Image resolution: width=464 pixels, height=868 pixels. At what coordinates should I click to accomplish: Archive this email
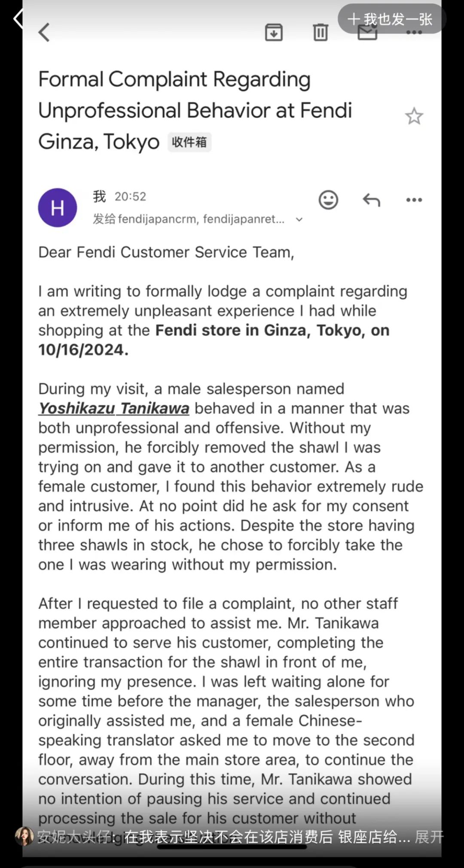(x=274, y=33)
